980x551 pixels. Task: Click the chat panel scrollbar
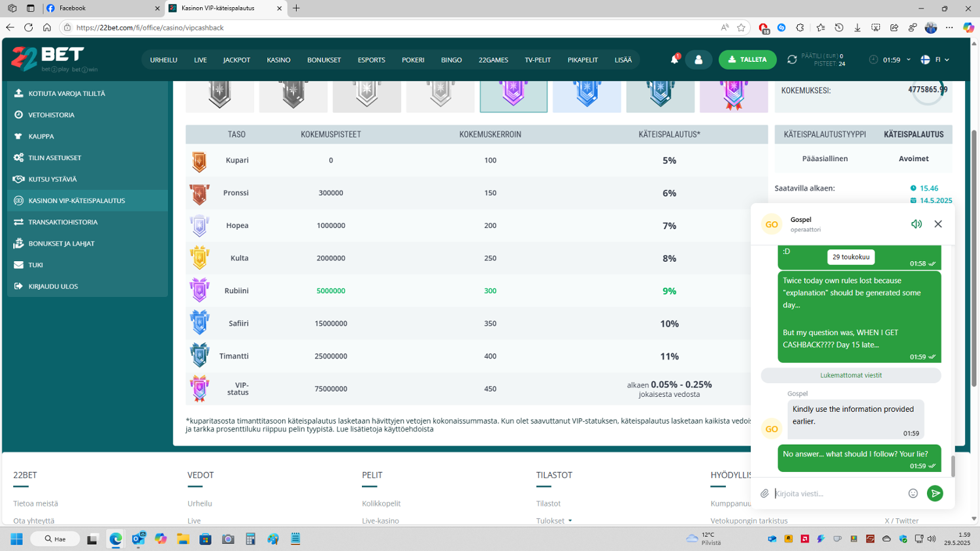953,465
